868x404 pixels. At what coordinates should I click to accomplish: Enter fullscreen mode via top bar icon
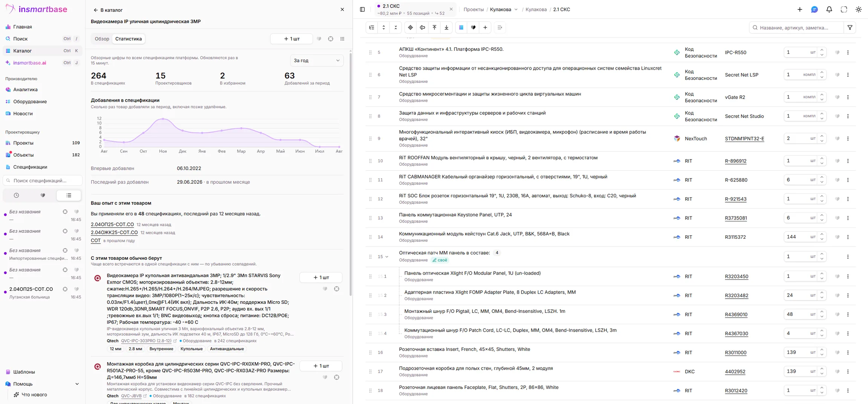tap(844, 9)
